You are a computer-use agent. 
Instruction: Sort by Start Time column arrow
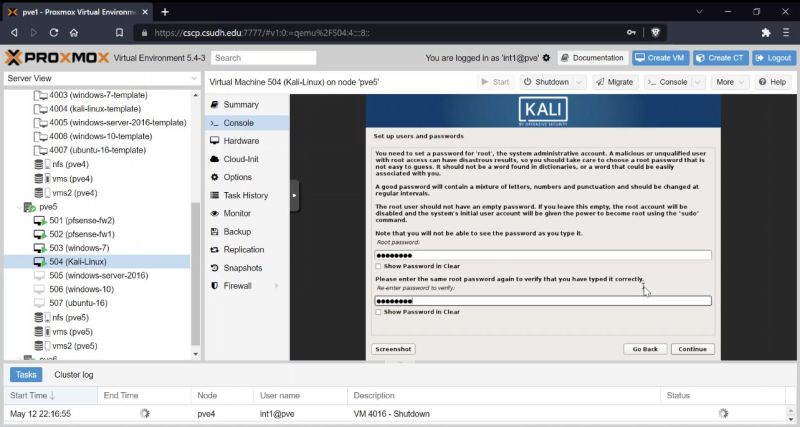pyautogui.click(x=52, y=395)
